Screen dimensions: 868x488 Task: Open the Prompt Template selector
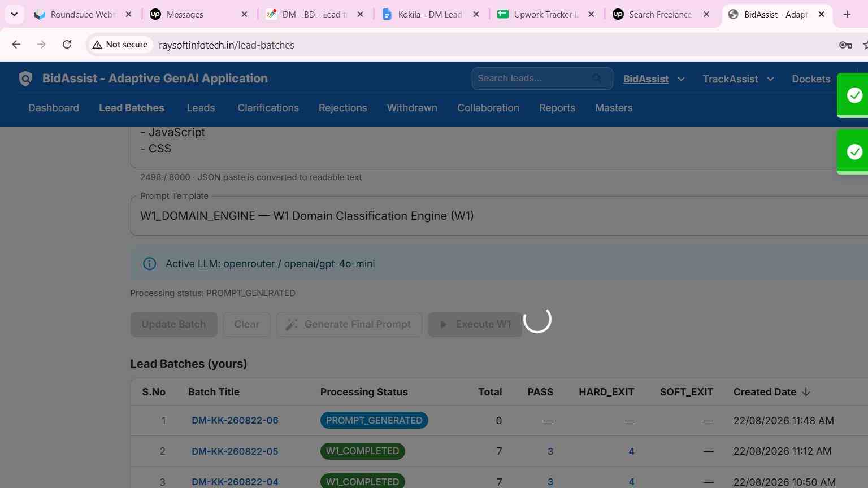499,216
